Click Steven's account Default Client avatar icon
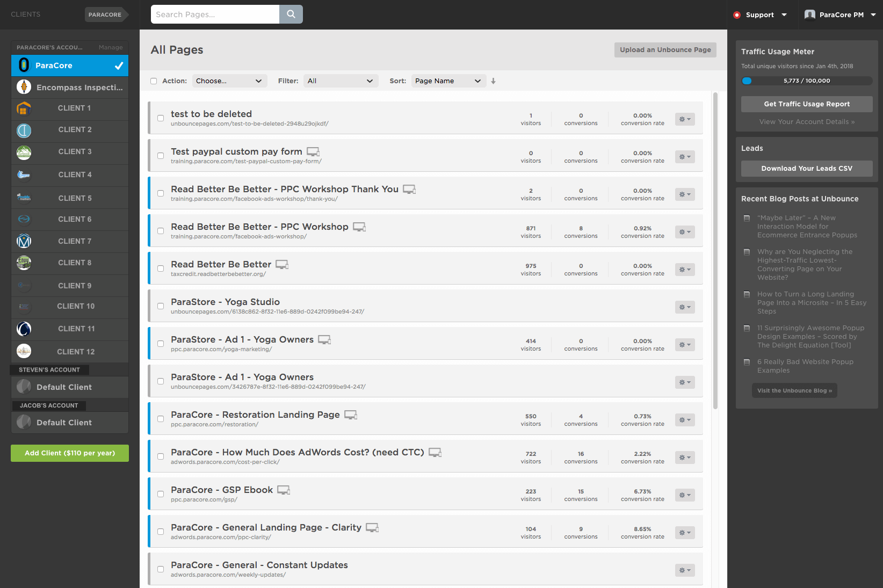The width and height of the screenshot is (883, 588). point(24,387)
